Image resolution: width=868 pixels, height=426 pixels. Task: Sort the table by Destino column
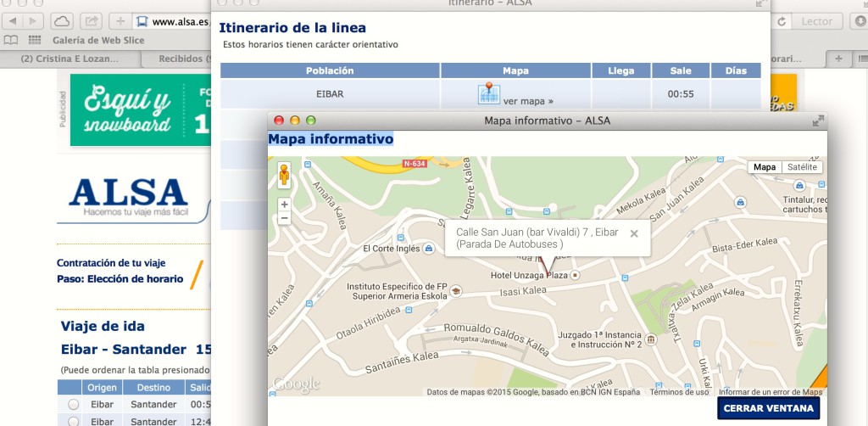[x=154, y=388]
